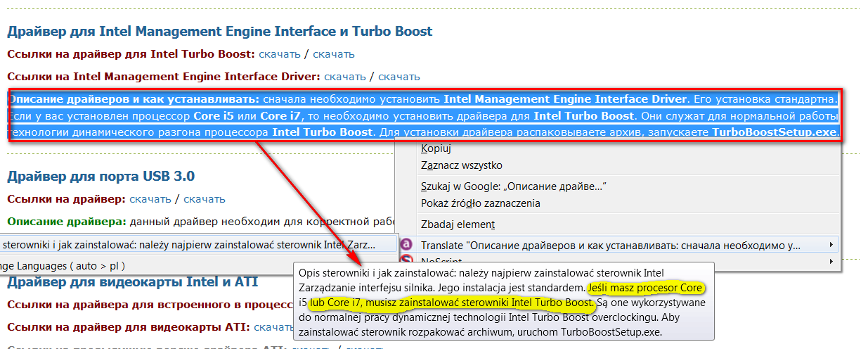Image resolution: width=868 pixels, height=349 pixels.
Task: Select Zaznacz wszystko in context menu
Action: [461, 165]
